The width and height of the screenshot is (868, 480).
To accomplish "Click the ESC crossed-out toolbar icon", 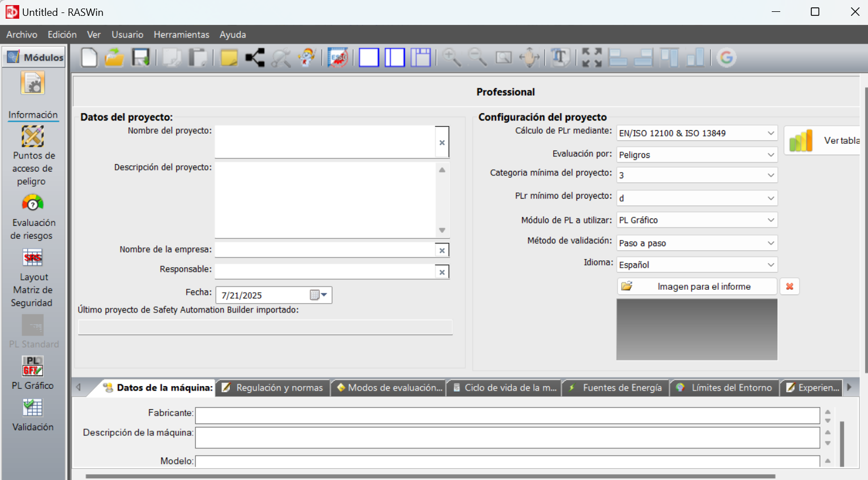I will coord(338,58).
